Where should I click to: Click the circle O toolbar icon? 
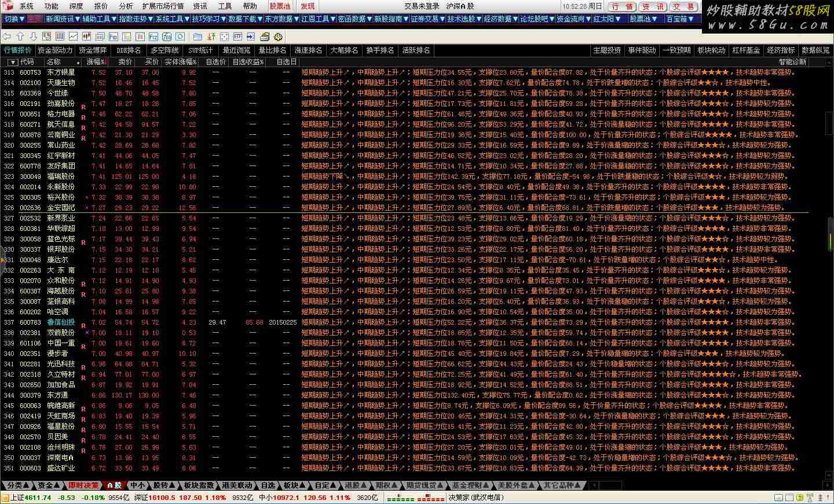pyautogui.click(x=180, y=36)
